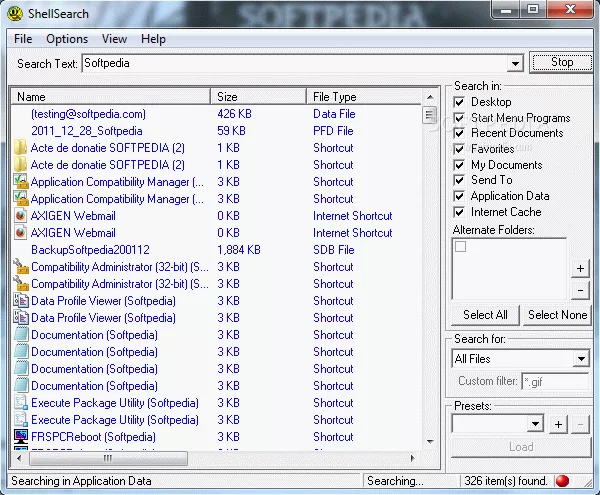600x495 pixels.
Task: Click notebook icon of first Documentation row
Action: [21, 335]
